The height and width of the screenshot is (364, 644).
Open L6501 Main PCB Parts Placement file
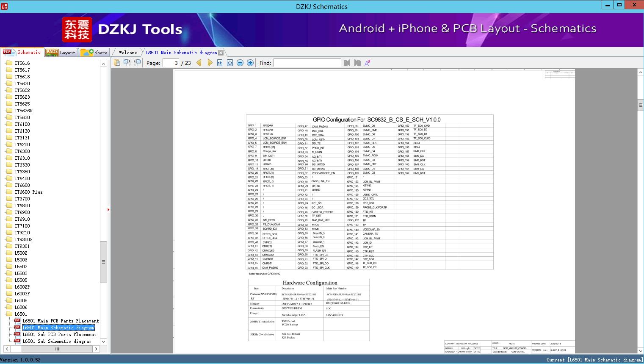click(x=61, y=321)
